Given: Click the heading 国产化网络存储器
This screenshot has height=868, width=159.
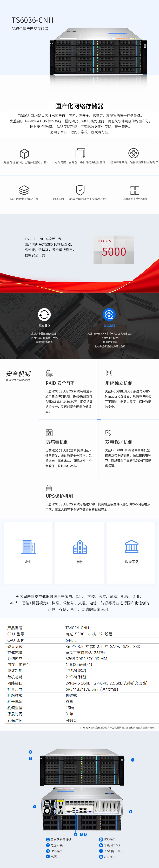Looking at the screenshot, I should [x=79, y=106].
